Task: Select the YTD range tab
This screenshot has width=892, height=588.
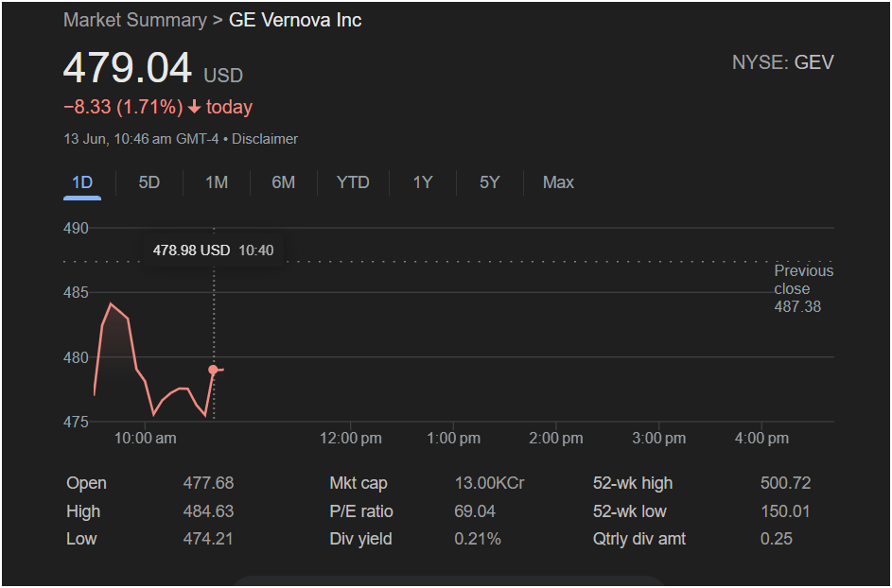Action: click(x=353, y=182)
